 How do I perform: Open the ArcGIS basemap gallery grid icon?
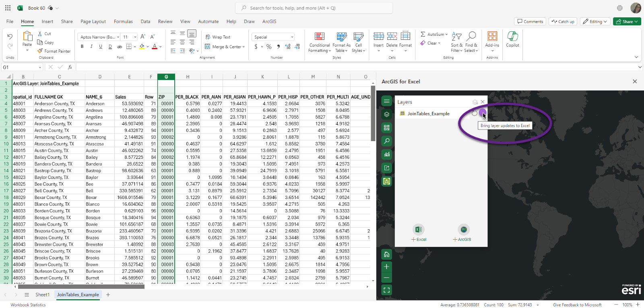click(x=387, y=128)
